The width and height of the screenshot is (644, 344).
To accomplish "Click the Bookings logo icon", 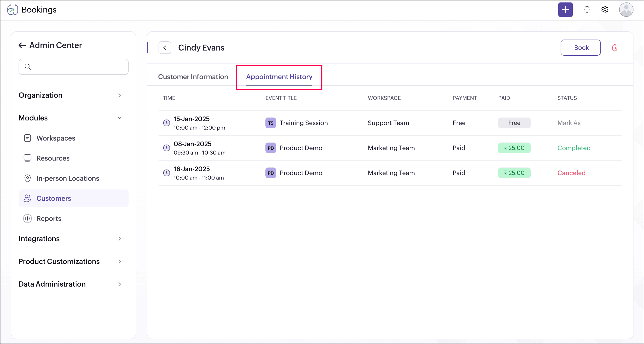I will click(x=12, y=10).
